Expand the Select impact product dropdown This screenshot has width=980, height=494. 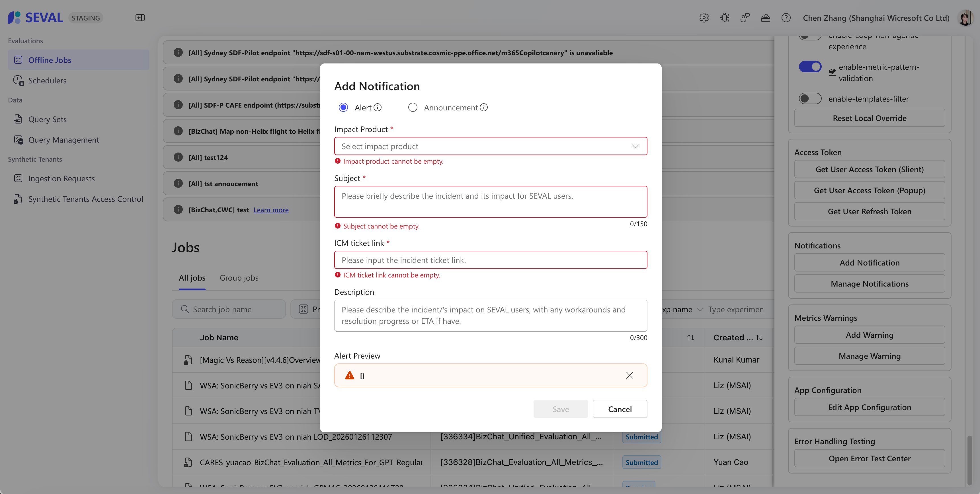tap(490, 147)
